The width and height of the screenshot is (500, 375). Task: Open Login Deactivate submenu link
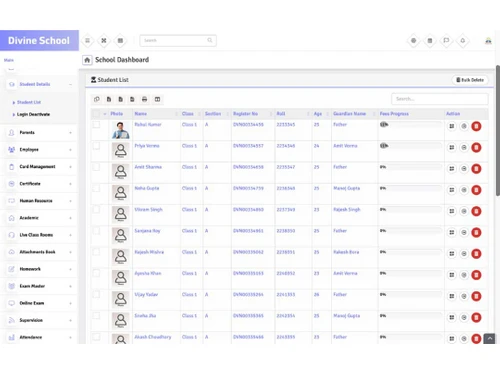(x=33, y=114)
